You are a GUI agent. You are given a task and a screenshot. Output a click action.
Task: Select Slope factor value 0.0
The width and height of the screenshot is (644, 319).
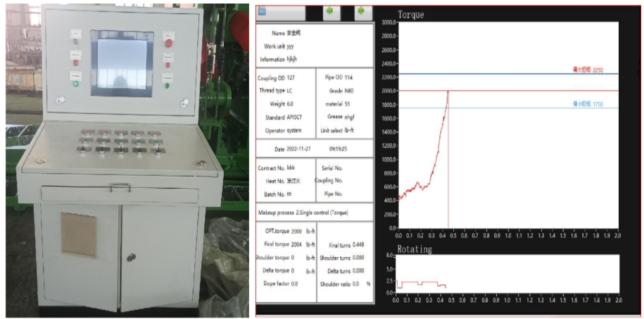(x=294, y=284)
